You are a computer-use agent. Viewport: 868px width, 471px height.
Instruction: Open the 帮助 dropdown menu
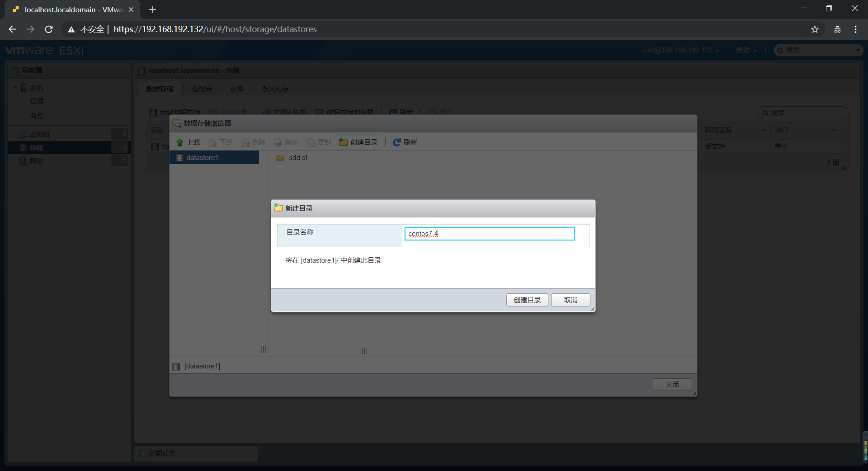pos(746,50)
